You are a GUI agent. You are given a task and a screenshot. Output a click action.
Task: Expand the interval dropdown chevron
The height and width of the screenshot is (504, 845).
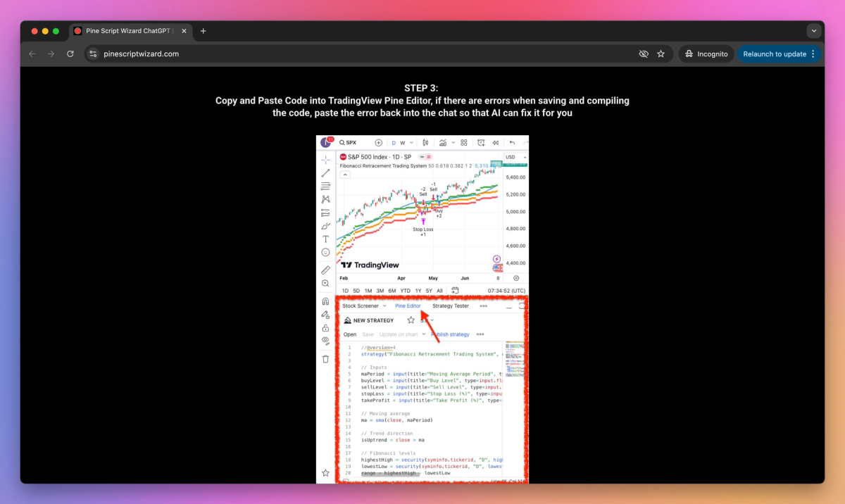412,142
